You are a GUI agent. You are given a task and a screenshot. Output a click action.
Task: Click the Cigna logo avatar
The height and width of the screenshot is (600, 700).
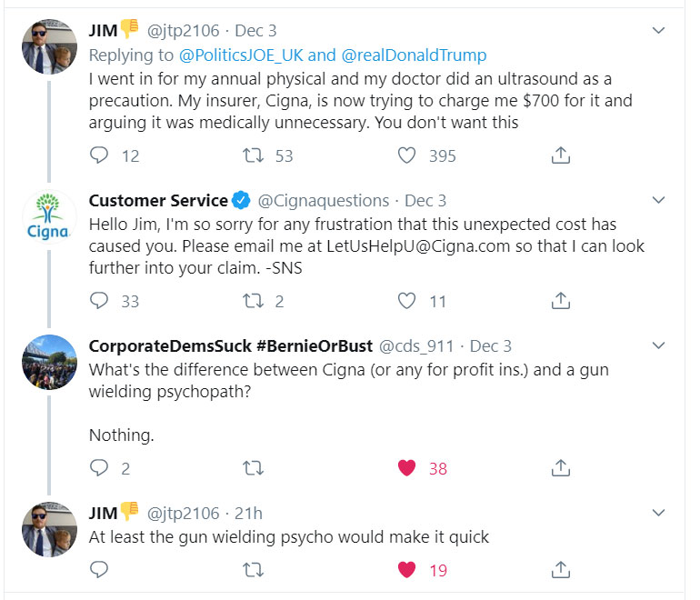tap(49, 218)
